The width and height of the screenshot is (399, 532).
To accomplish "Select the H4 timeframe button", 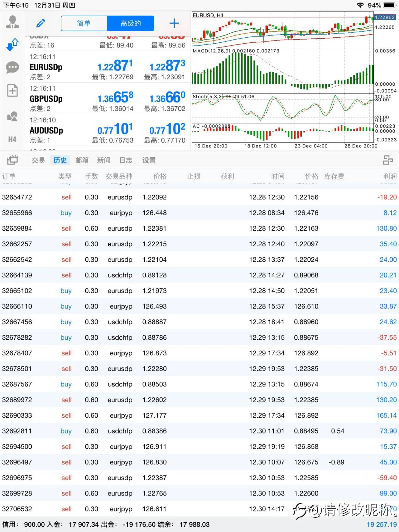I will (x=12, y=139).
